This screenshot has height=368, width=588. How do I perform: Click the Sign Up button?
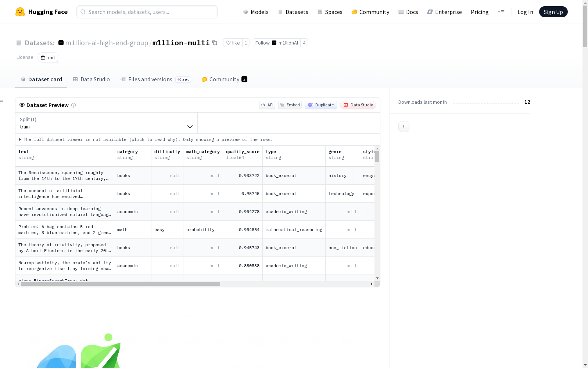[x=553, y=12]
